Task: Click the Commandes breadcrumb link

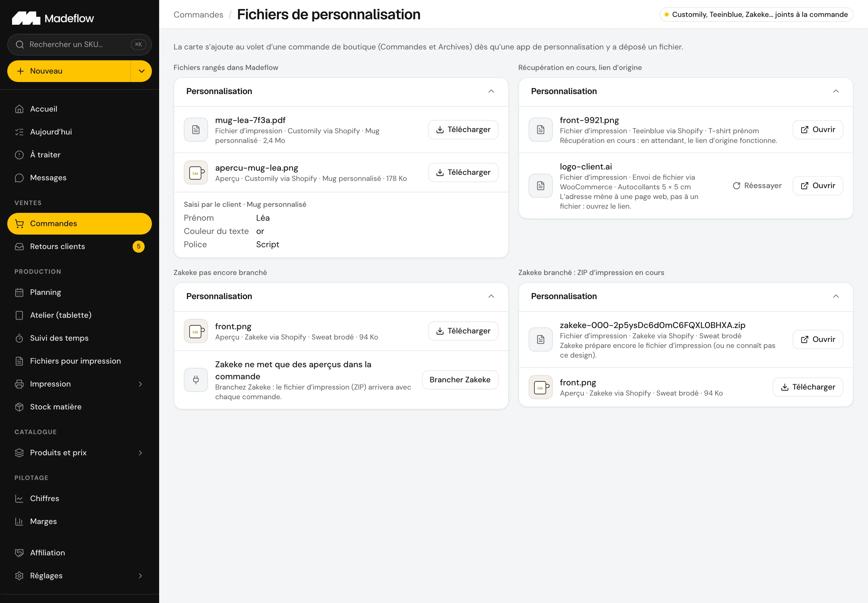Action: click(198, 14)
